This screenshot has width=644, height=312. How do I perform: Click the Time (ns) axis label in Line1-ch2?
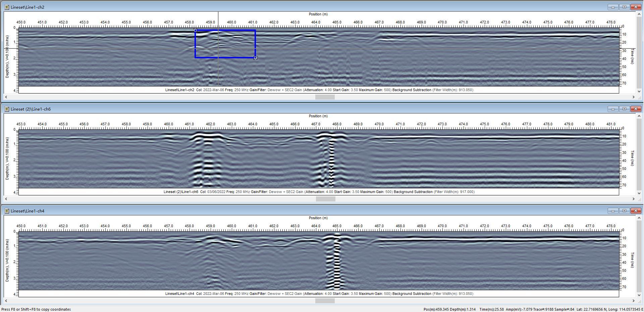pos(633,56)
